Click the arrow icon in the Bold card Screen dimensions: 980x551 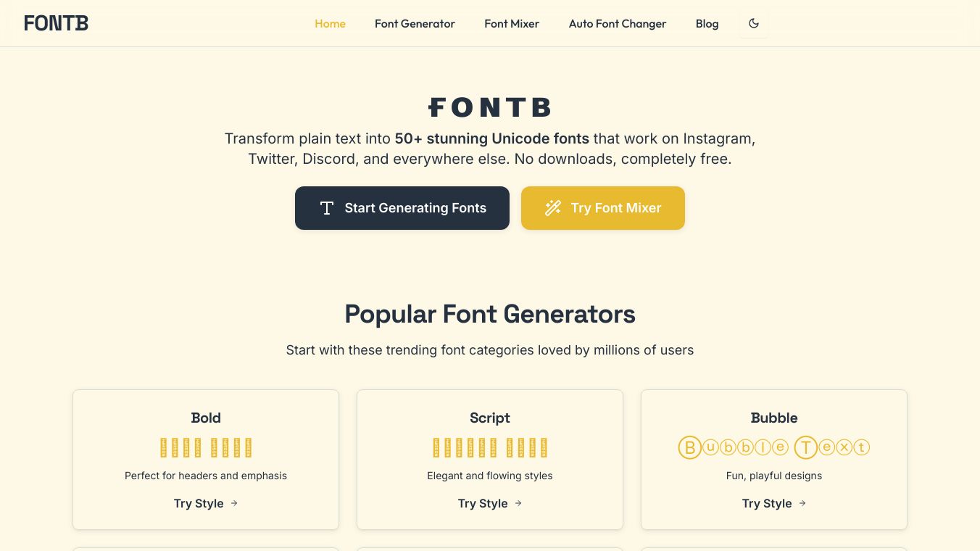coord(234,503)
